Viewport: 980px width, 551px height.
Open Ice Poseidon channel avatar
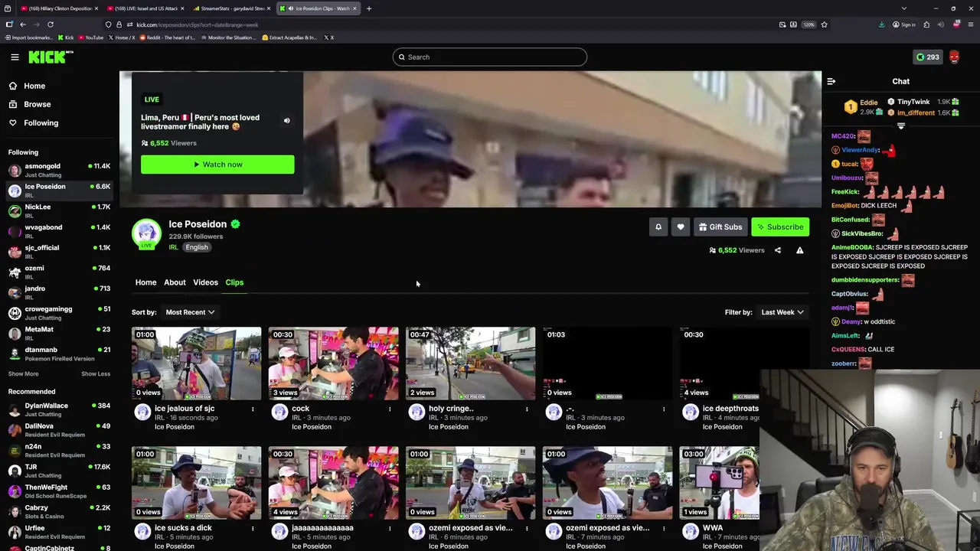pos(146,234)
